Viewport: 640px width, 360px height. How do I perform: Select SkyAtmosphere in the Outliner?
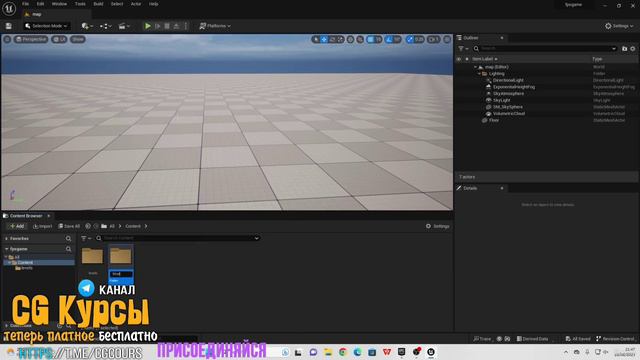click(508, 93)
